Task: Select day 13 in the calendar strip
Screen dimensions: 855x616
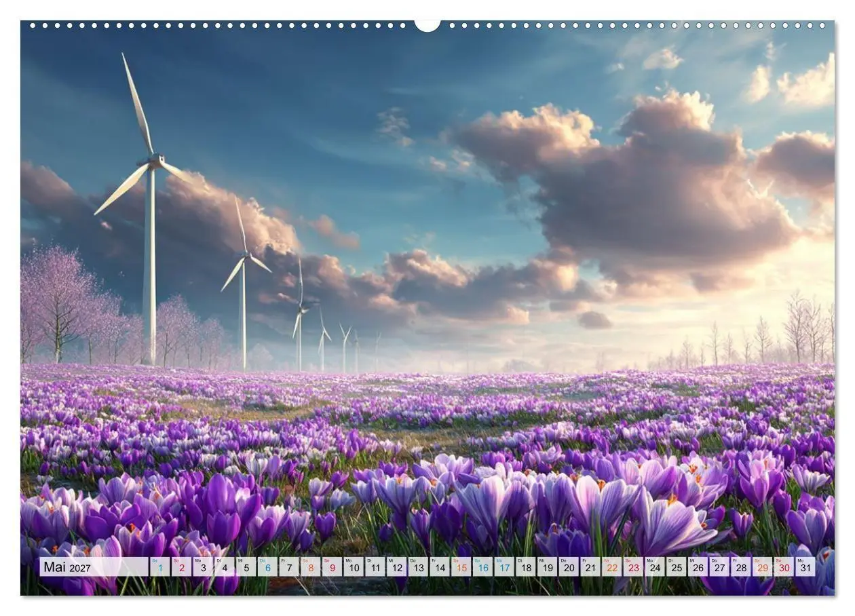Action: pyautogui.click(x=418, y=566)
